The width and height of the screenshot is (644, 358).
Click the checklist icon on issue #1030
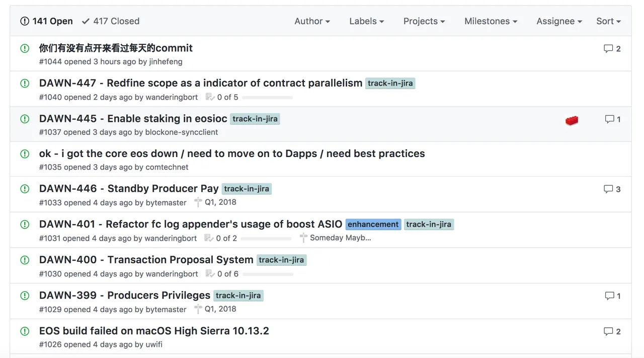pyautogui.click(x=210, y=274)
